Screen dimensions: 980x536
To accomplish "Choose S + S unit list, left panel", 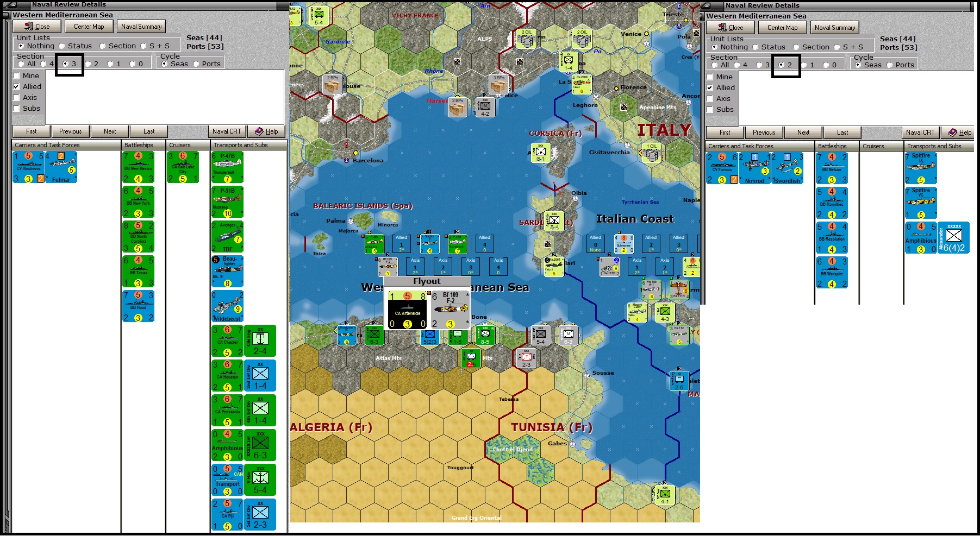I will [143, 46].
